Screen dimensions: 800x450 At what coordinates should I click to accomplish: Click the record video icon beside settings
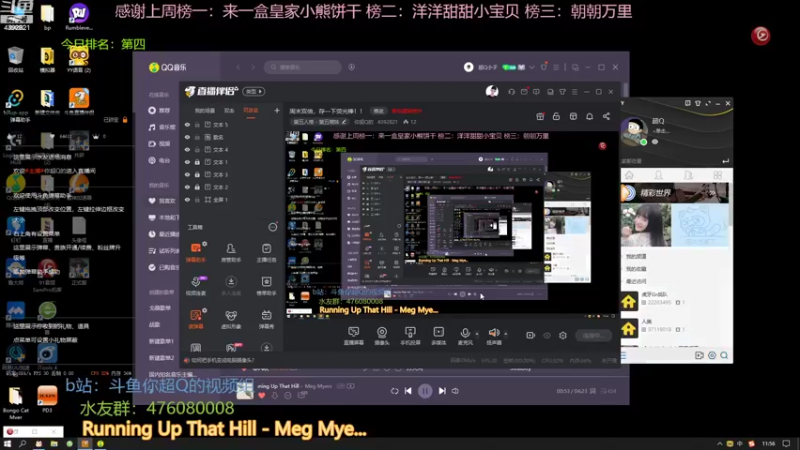click(531, 335)
